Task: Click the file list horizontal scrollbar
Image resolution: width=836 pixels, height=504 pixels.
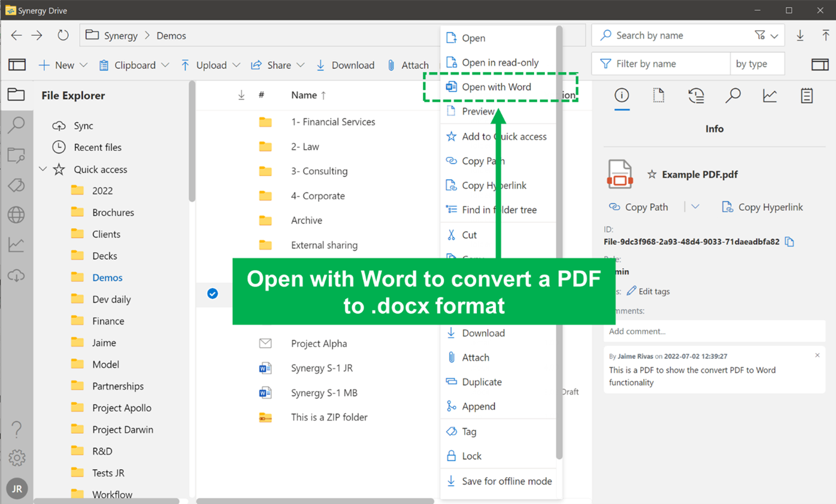Action: tap(315, 501)
